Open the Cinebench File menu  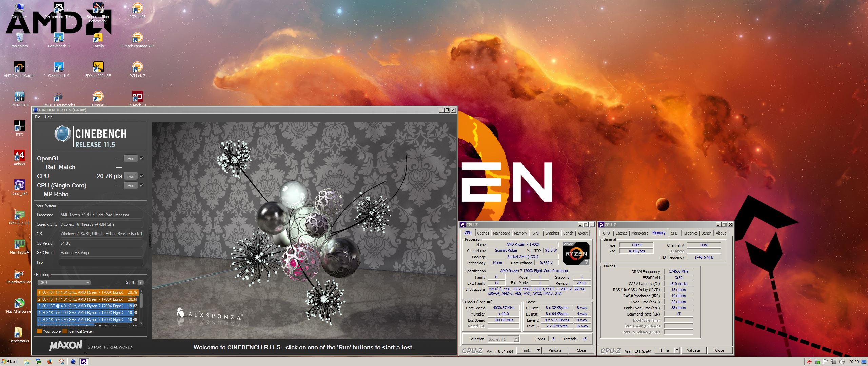[x=38, y=117]
